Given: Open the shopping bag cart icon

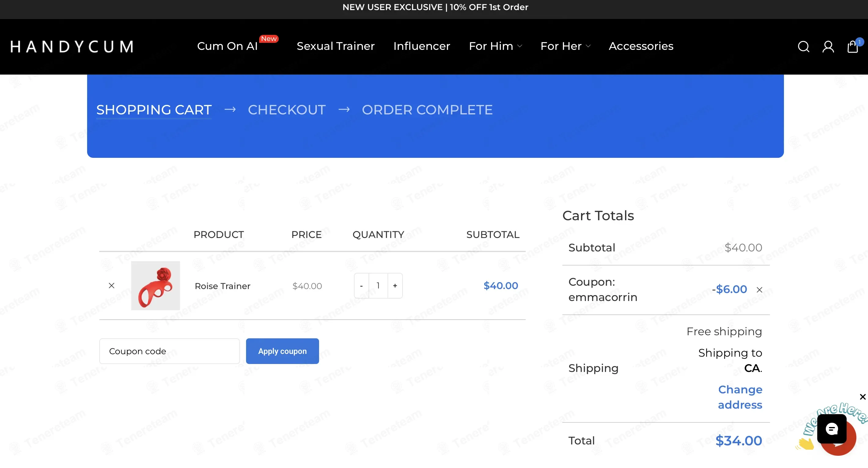Looking at the screenshot, I should pyautogui.click(x=853, y=46).
